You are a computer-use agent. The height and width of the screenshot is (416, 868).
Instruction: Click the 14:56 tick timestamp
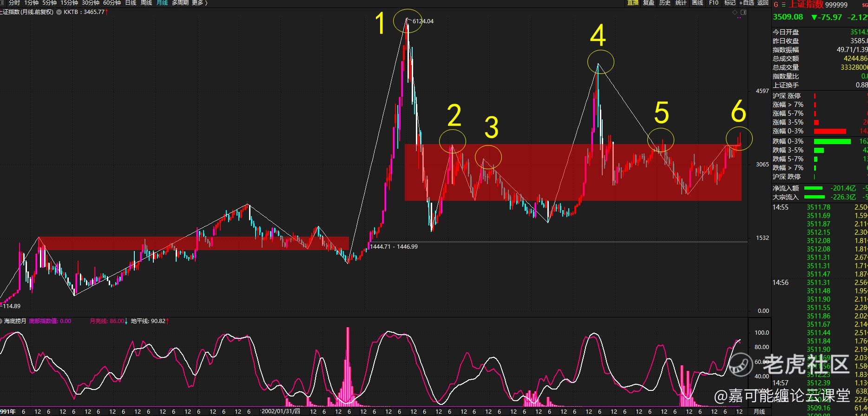pos(781,283)
